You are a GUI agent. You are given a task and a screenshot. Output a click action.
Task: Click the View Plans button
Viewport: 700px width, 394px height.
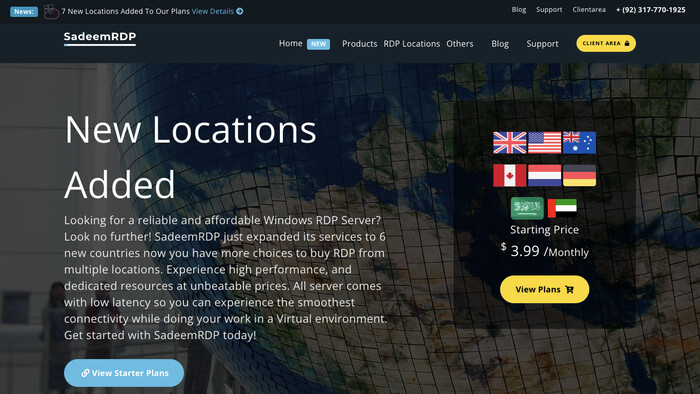point(544,290)
